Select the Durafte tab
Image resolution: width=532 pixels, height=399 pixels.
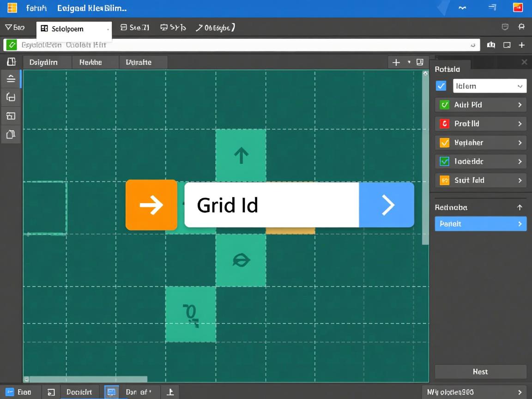[x=139, y=62]
